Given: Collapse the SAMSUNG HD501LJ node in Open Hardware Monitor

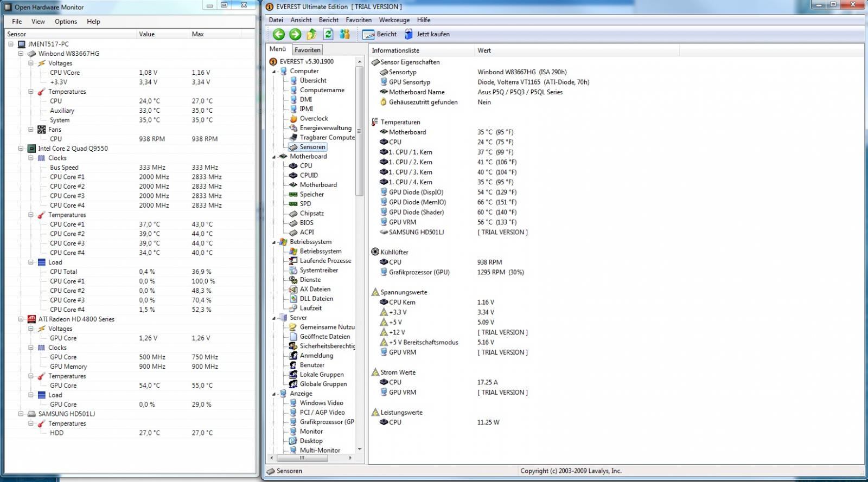Looking at the screenshot, I should point(21,414).
